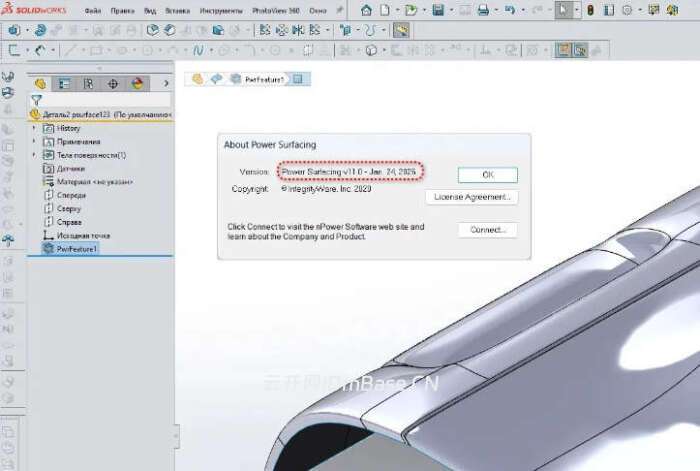Click the feature tree filter funnel
The width and height of the screenshot is (700, 471).
[x=37, y=100]
